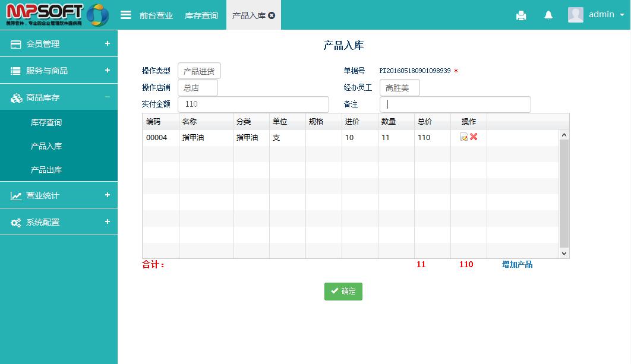Click the MPSOFT logo

coord(58,15)
